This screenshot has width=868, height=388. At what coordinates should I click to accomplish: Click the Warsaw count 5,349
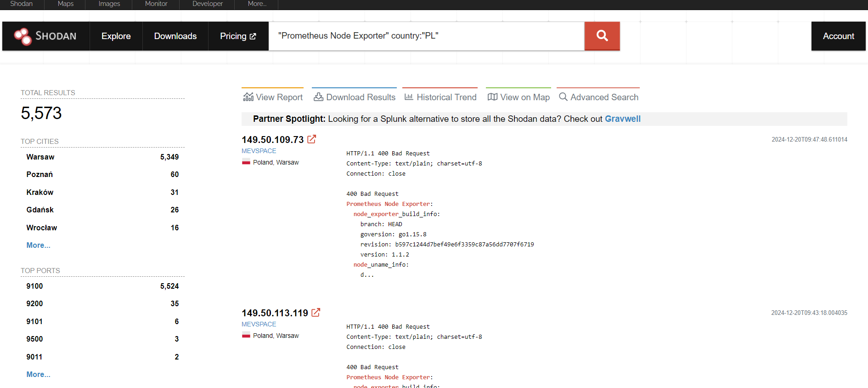(x=169, y=157)
